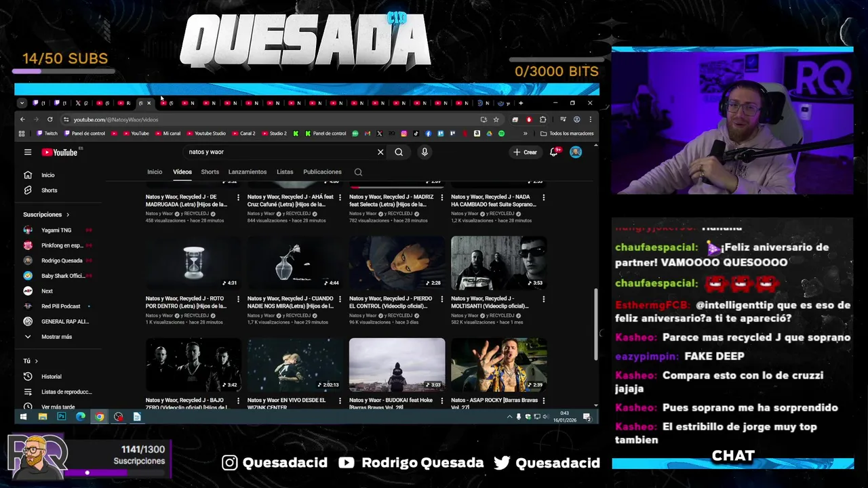Open more options for MOLTISANTI video
The width and height of the screenshot is (868, 488).
(544, 299)
